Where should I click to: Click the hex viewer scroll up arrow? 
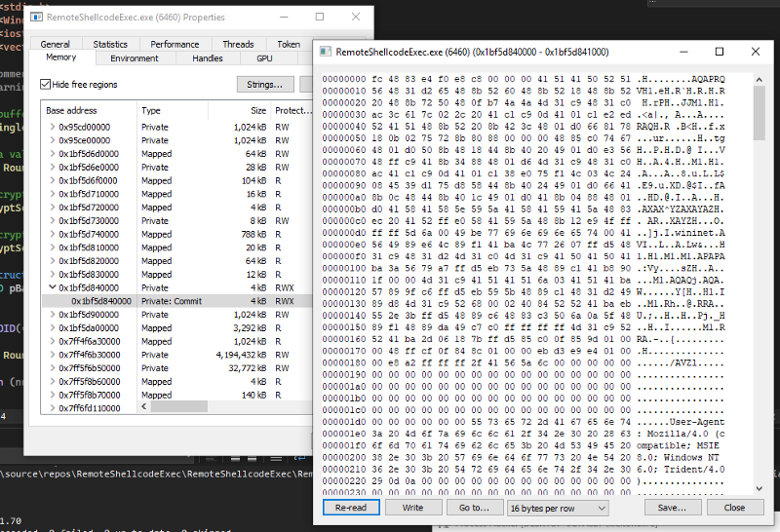click(x=760, y=80)
